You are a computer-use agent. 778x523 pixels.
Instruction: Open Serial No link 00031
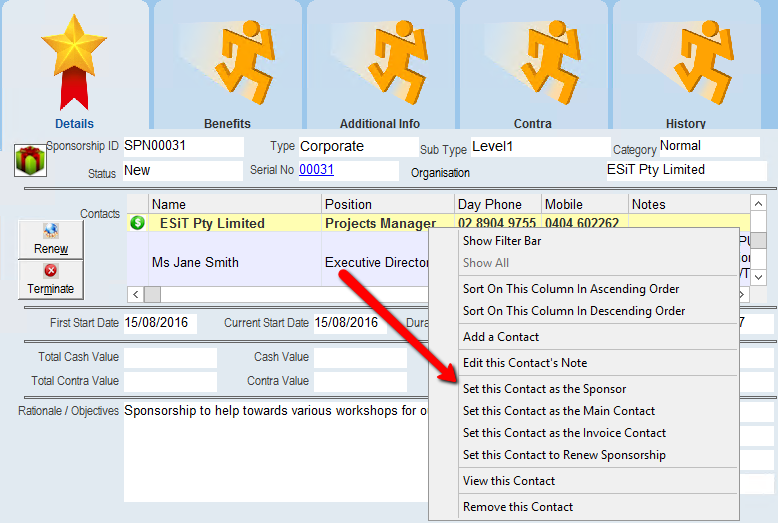pyautogui.click(x=316, y=170)
